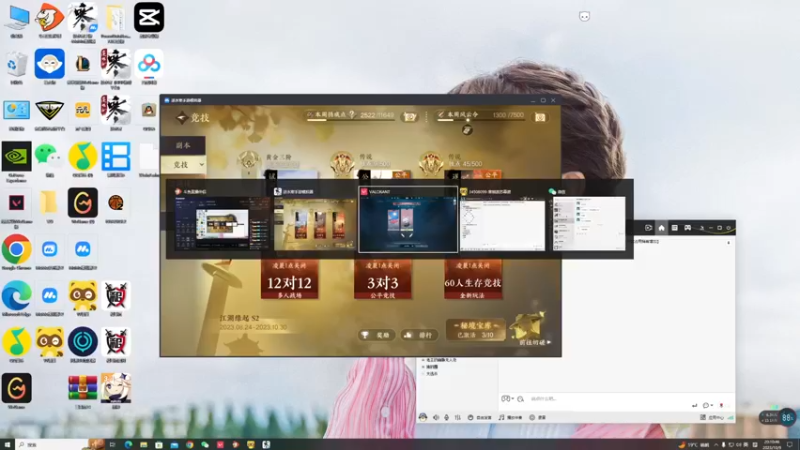Click the home icon in the voice chat window

pos(661,228)
